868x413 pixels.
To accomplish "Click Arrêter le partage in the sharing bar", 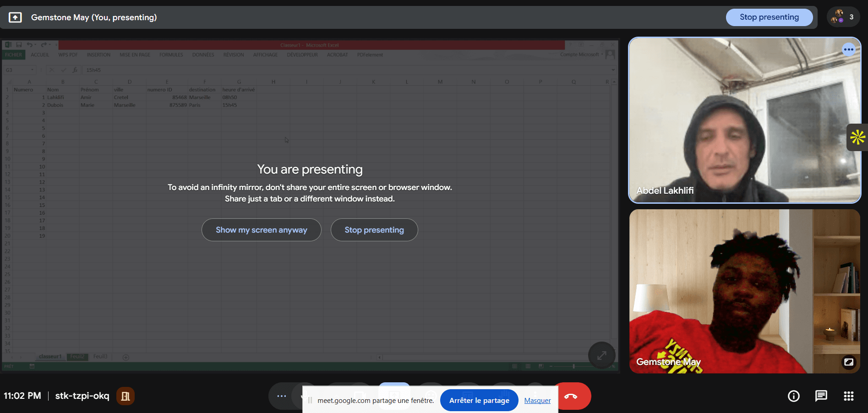I will click(x=479, y=400).
